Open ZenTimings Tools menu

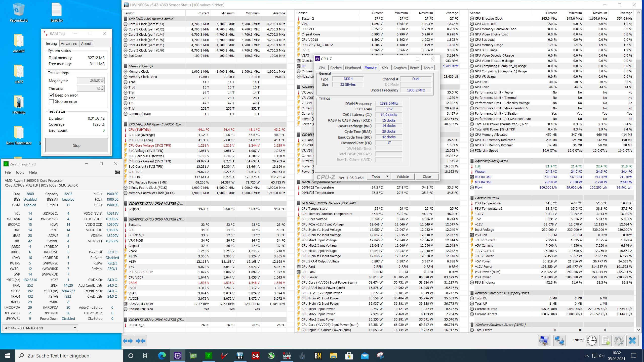coord(20,172)
